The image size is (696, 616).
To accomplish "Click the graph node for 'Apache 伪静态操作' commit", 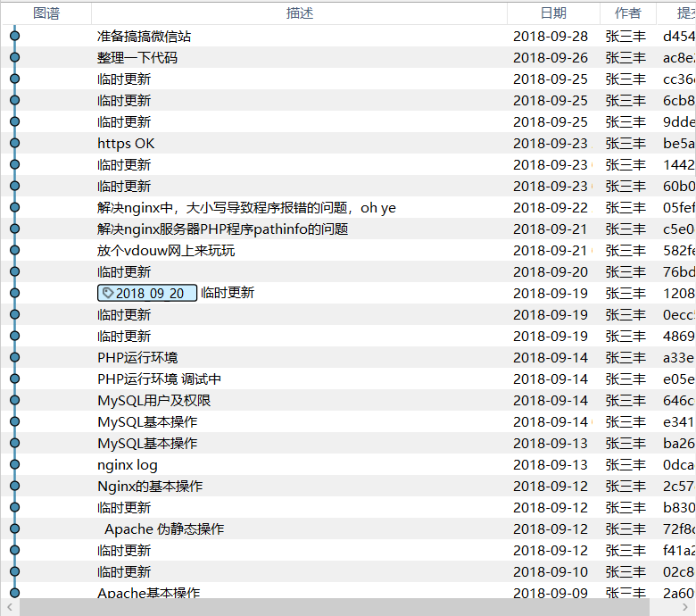I will click(14, 529).
